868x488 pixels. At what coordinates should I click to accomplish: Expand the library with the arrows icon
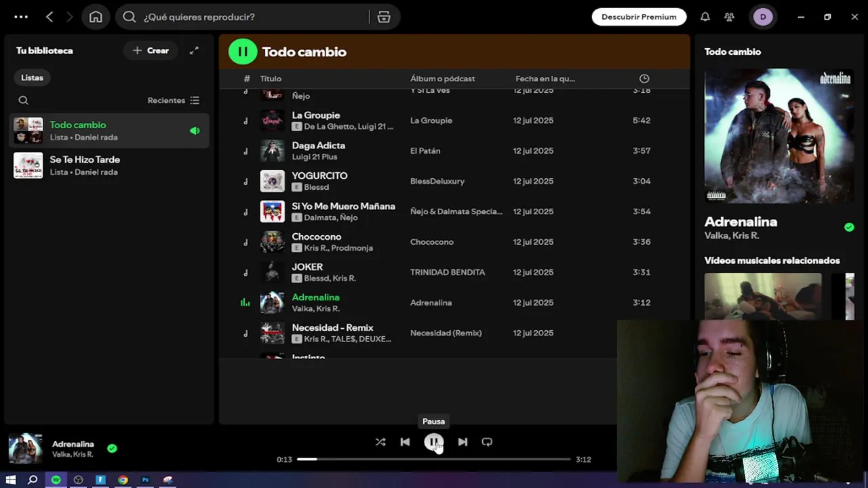click(x=194, y=51)
